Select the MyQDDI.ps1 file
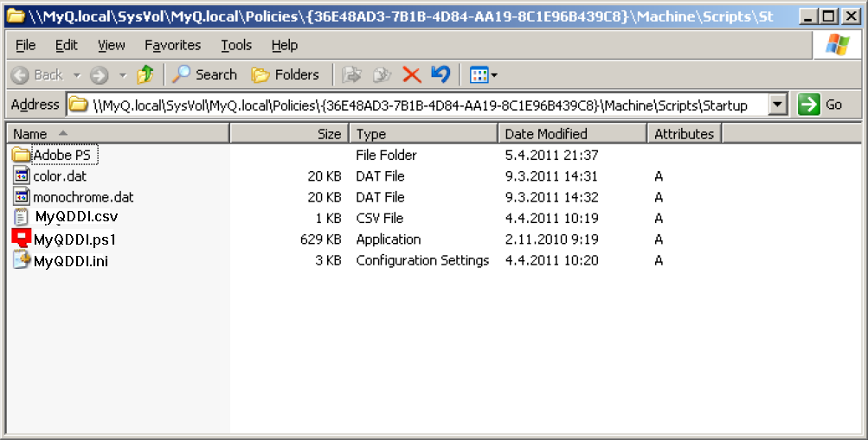The height and width of the screenshot is (440, 868). 74,239
